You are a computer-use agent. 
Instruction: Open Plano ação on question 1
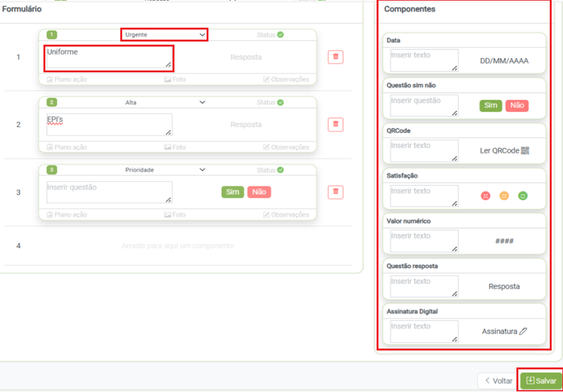pyautogui.click(x=67, y=79)
